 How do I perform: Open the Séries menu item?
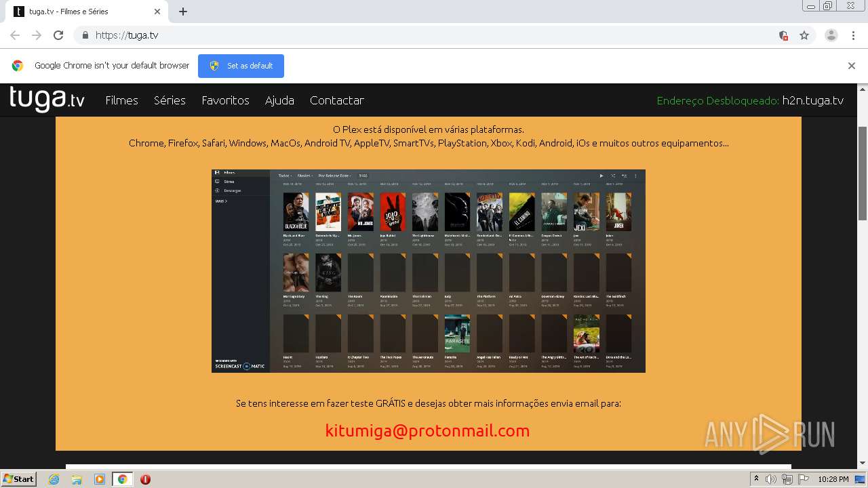[170, 100]
